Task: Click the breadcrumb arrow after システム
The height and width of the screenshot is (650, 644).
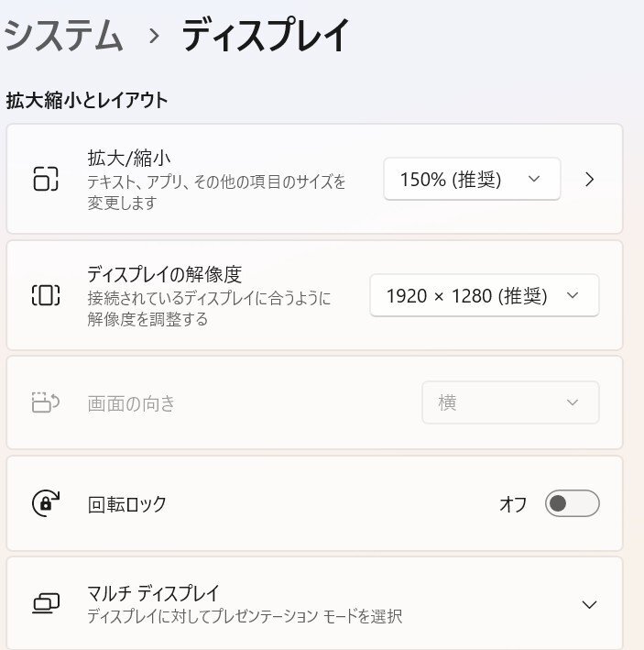Action: (x=154, y=37)
